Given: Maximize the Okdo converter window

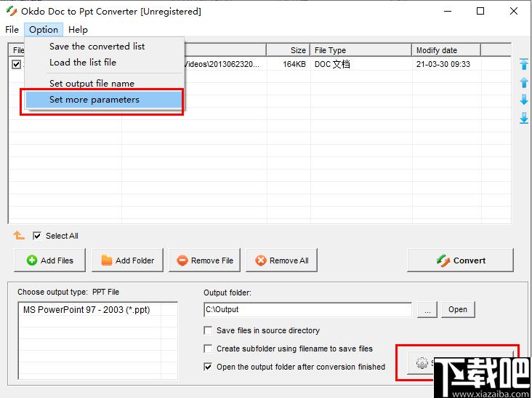Looking at the screenshot, I should click(x=480, y=11).
